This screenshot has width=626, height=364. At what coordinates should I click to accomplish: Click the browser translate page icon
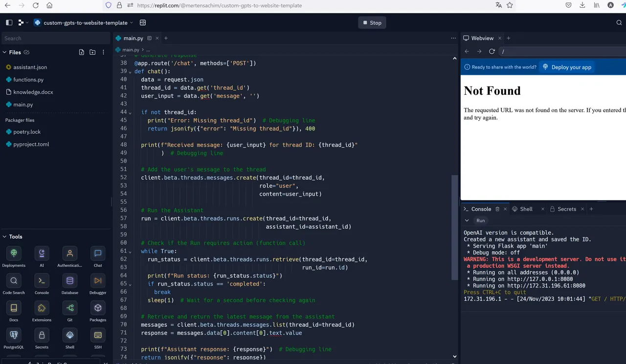tap(498, 5)
